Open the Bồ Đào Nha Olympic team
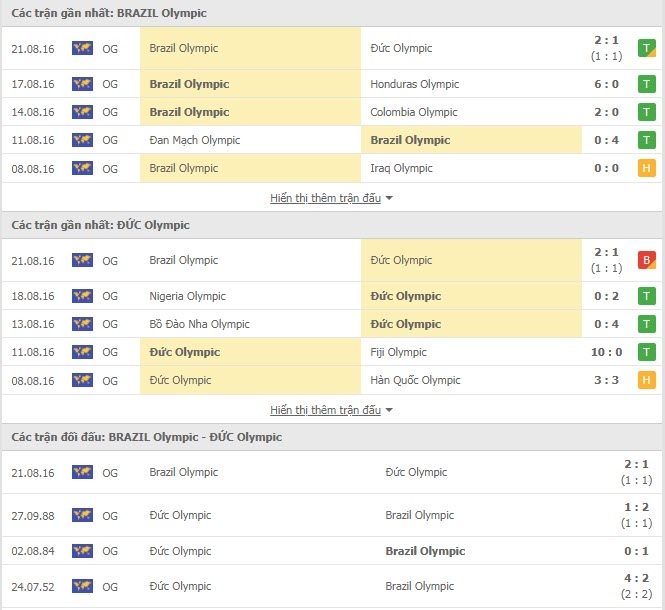665x610 pixels. click(199, 324)
